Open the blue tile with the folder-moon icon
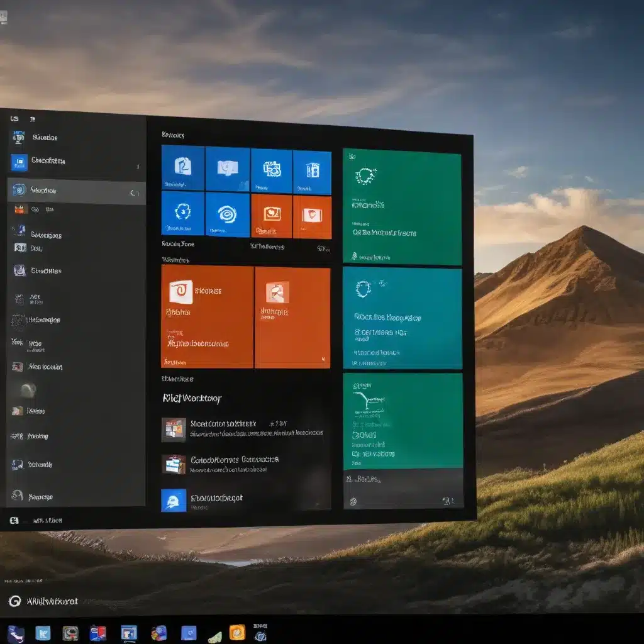Viewport: 644px width, 644px height. [x=228, y=169]
